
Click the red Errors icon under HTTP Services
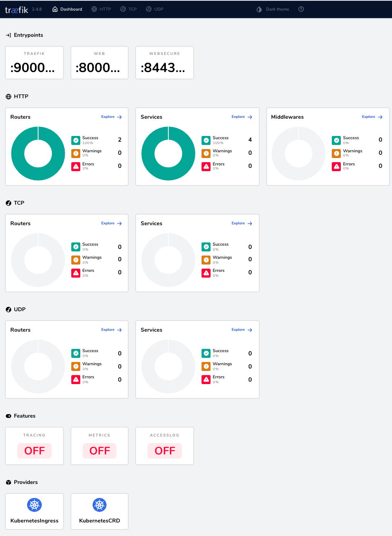pyautogui.click(x=206, y=166)
